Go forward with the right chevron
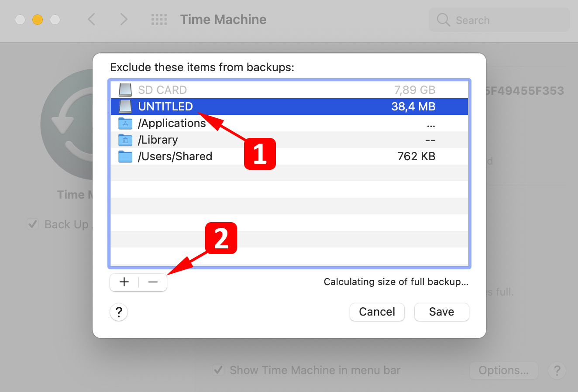 pos(124,19)
